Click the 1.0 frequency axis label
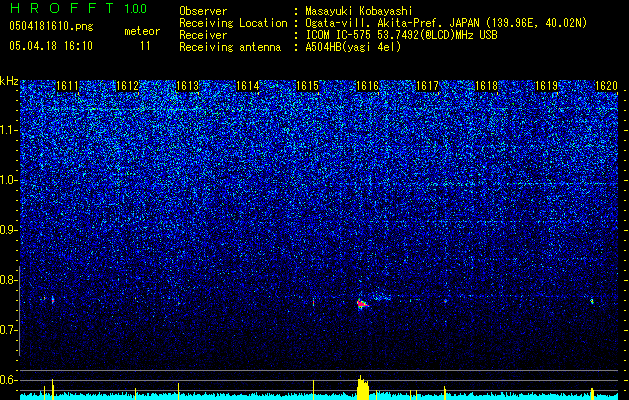Viewport: 629px width, 400px height. pyautogui.click(x=9, y=180)
